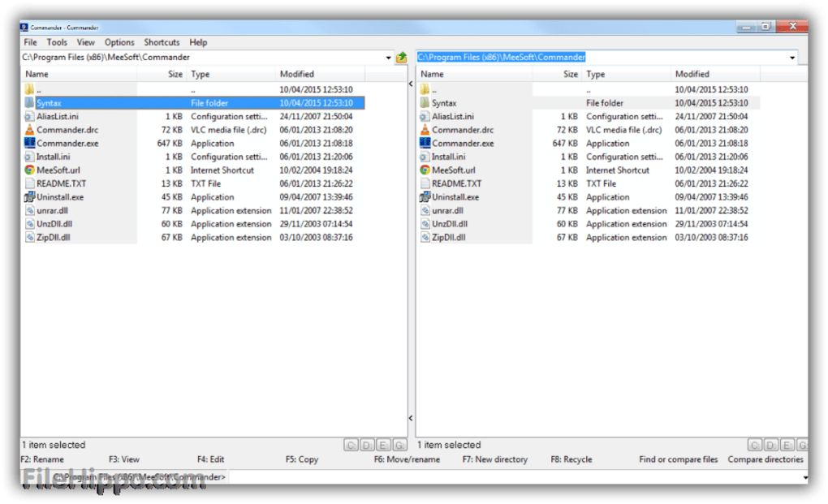Sort right panel by Modified column

(x=715, y=75)
